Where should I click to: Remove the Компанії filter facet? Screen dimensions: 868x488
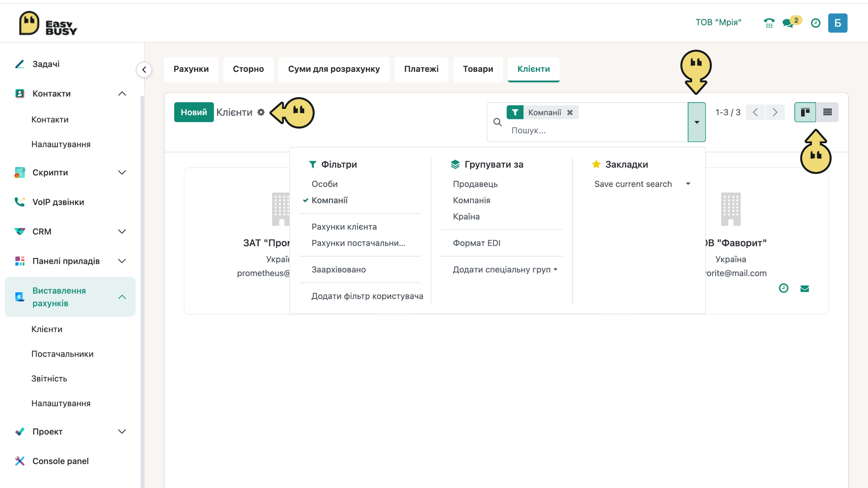click(570, 112)
